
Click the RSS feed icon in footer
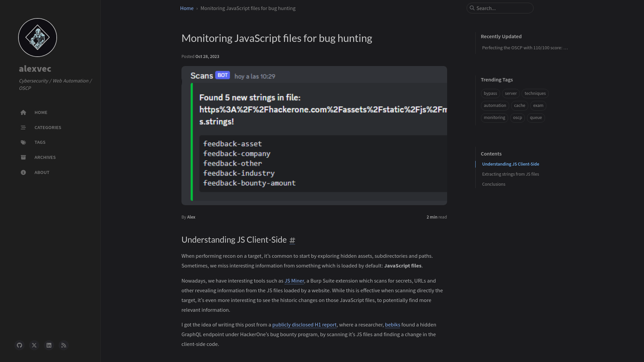point(64,345)
